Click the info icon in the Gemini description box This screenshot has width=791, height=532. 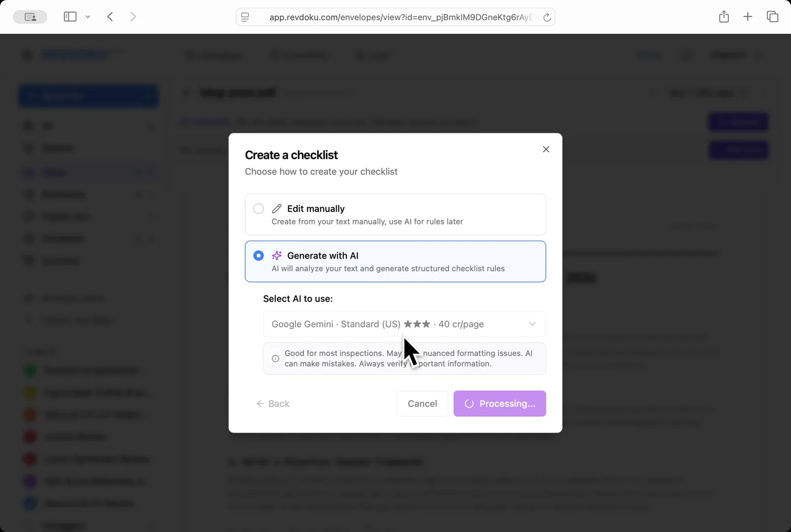tap(275, 358)
